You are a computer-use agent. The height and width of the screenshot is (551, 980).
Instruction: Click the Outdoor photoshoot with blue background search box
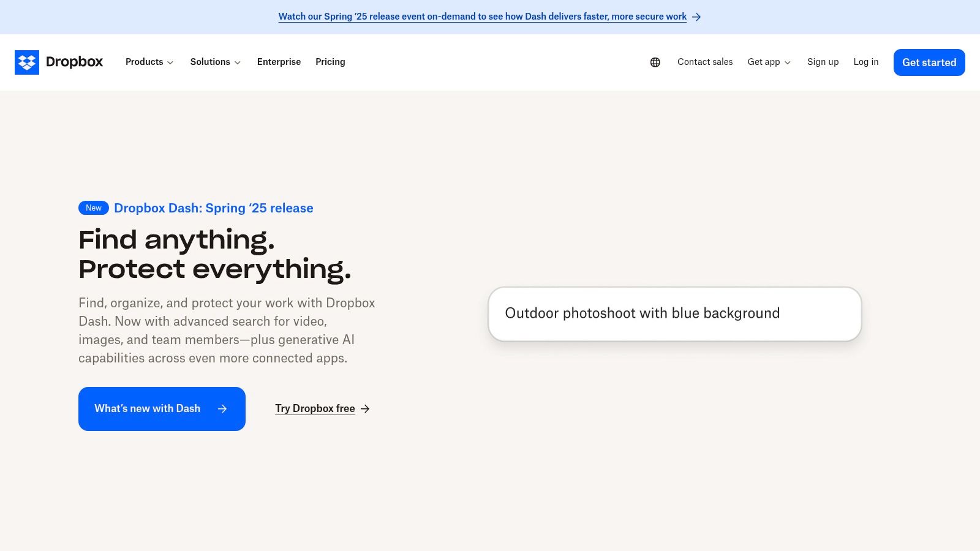point(675,314)
